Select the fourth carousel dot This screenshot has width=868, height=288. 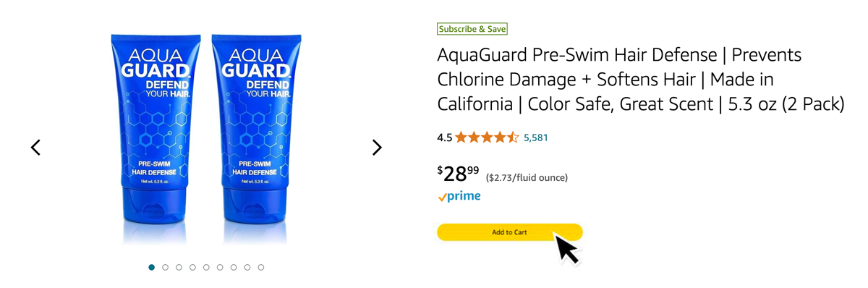tap(192, 267)
